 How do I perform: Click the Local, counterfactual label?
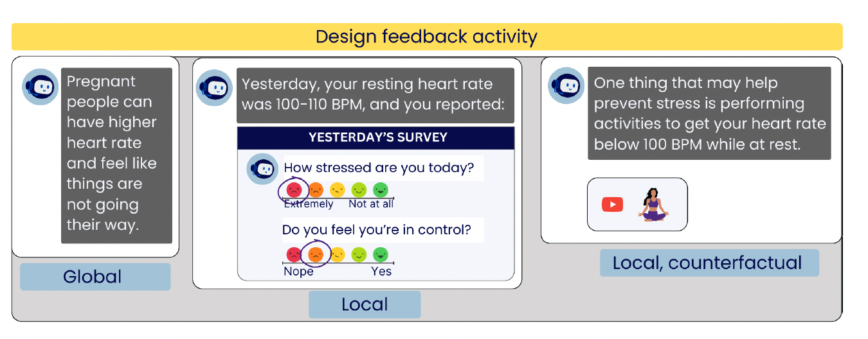709,263
